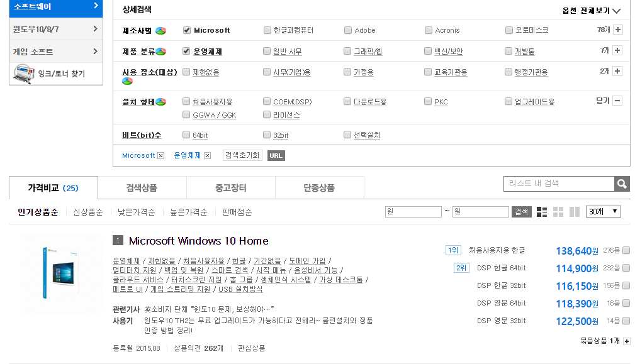Click the 검색초기화 reset button
The height and width of the screenshot is (364, 635).
tap(242, 155)
